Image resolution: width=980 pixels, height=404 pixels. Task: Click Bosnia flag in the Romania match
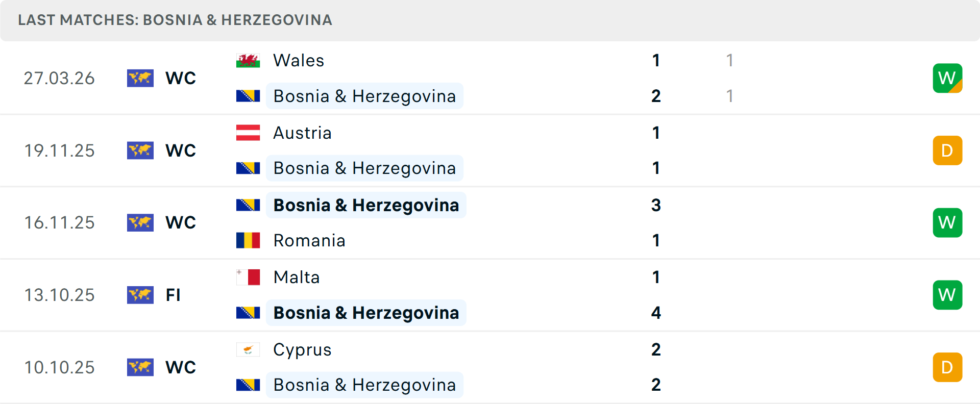(248, 205)
